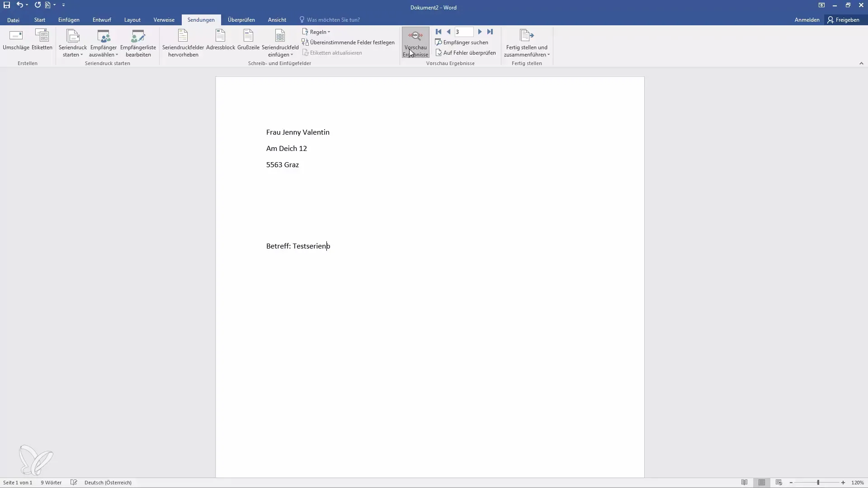Click Auf Fehler überprüfen

pyautogui.click(x=466, y=53)
